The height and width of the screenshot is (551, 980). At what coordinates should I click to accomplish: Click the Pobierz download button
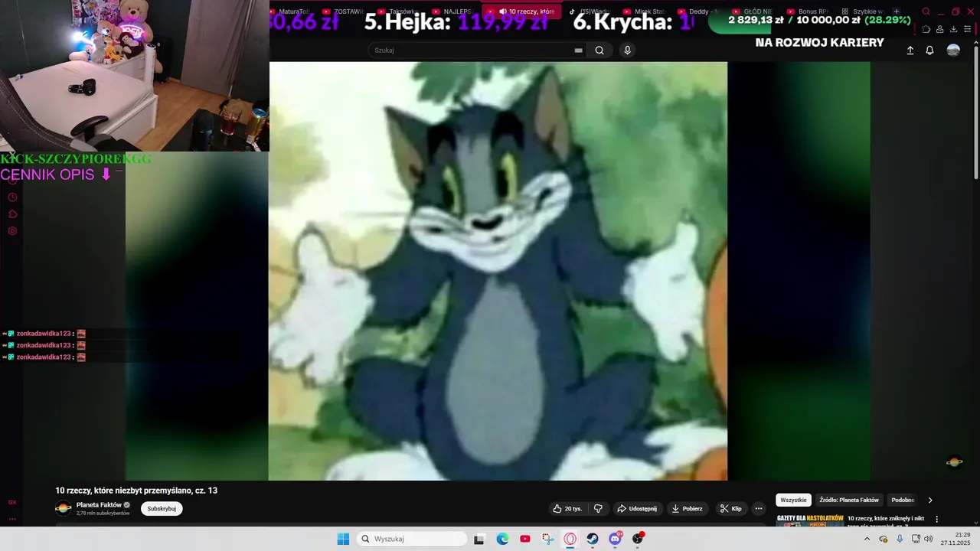688,508
